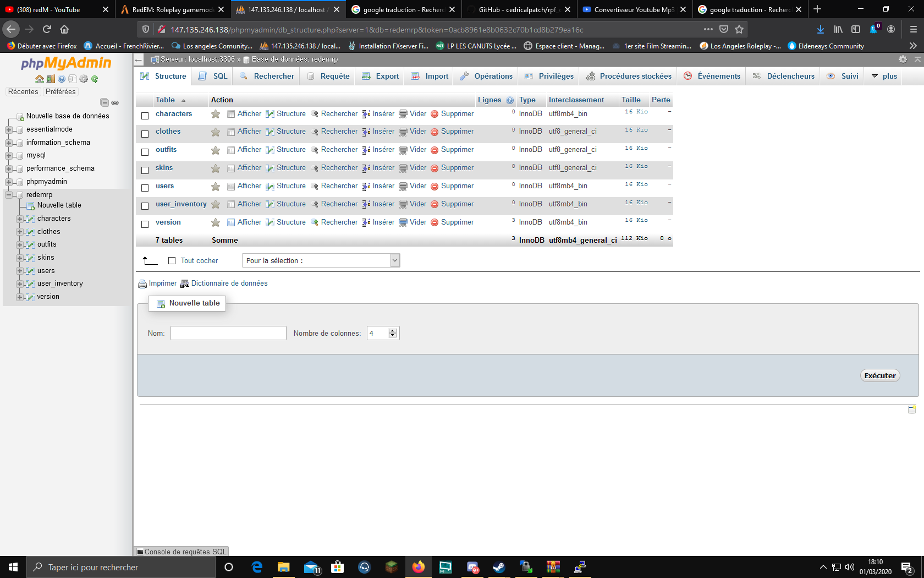
Task: Expand the characters table in sidebar tree
Action: click(x=20, y=219)
